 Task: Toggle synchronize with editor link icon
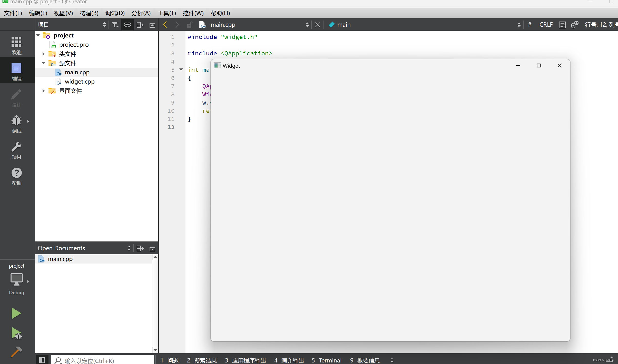127,25
